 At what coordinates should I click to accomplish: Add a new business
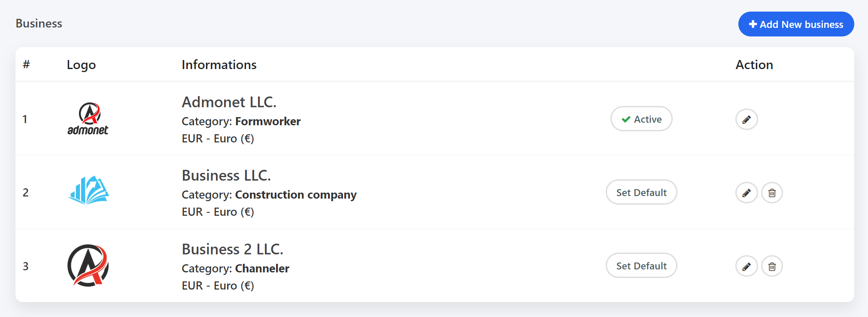click(796, 24)
